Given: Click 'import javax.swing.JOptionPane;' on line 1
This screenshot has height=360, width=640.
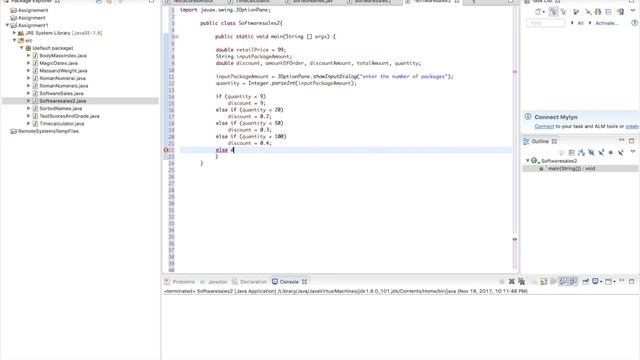Looking at the screenshot, I should pyautogui.click(x=225, y=10).
